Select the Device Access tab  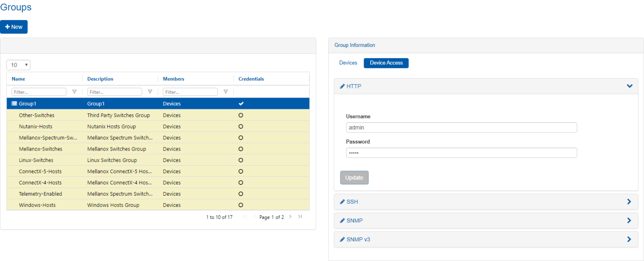[x=386, y=63]
